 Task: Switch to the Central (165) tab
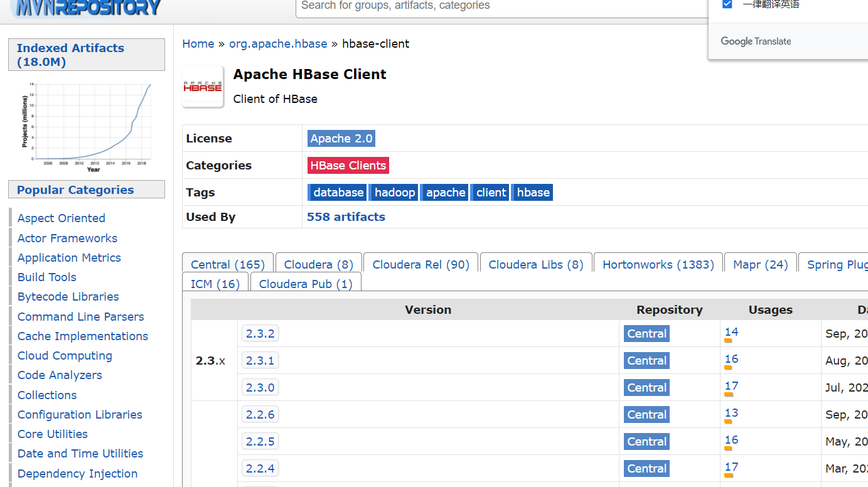point(228,264)
